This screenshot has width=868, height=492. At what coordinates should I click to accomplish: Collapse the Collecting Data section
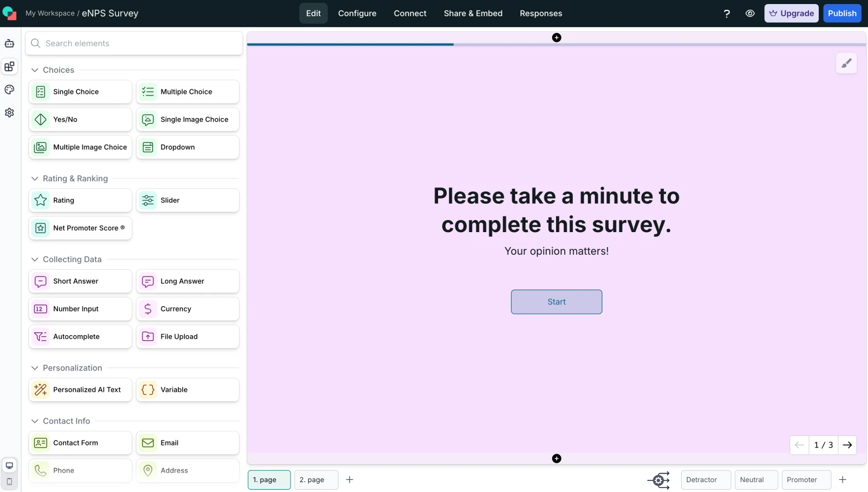35,260
